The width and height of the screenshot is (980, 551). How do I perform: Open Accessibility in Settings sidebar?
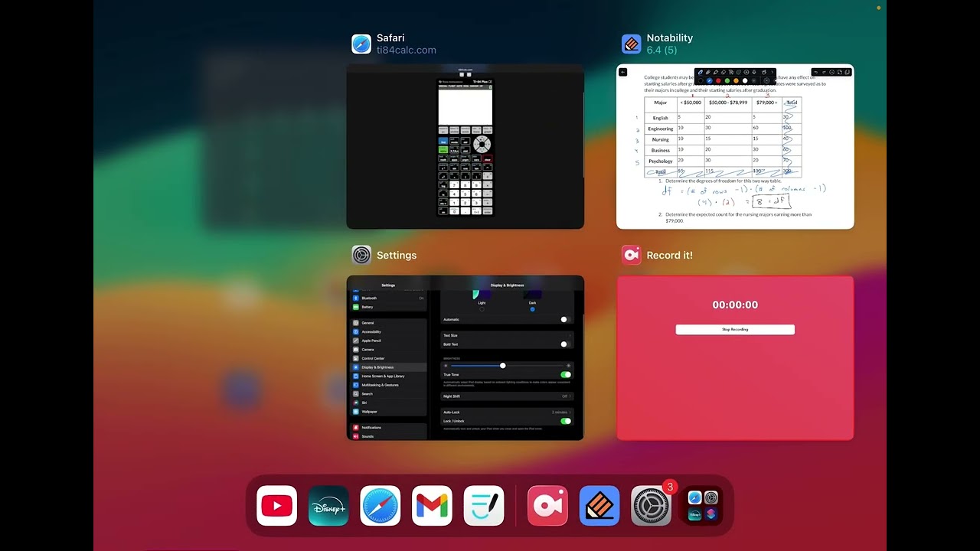click(x=387, y=331)
